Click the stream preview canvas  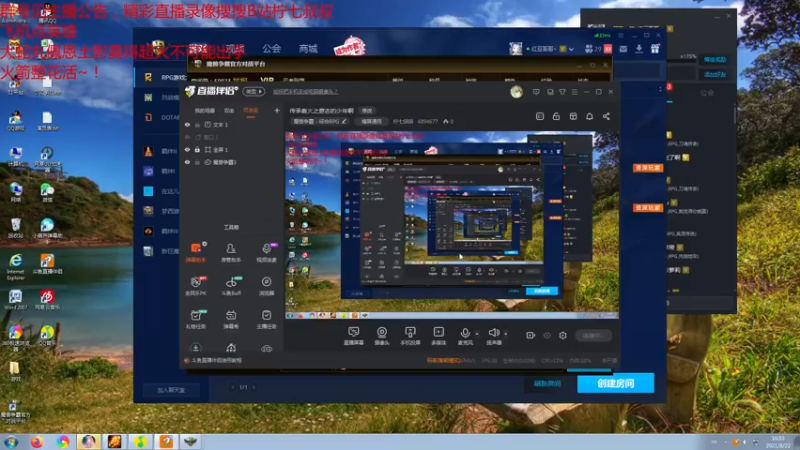coord(452,225)
